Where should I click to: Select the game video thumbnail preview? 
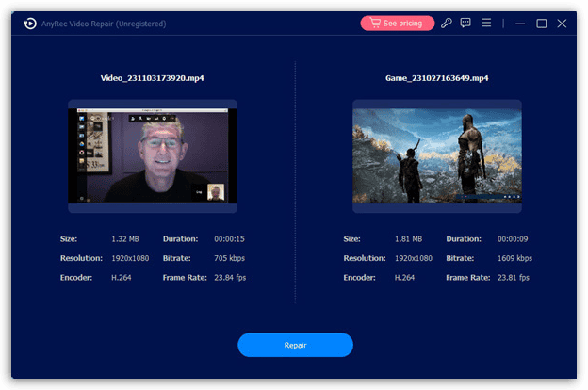pyautogui.click(x=437, y=156)
